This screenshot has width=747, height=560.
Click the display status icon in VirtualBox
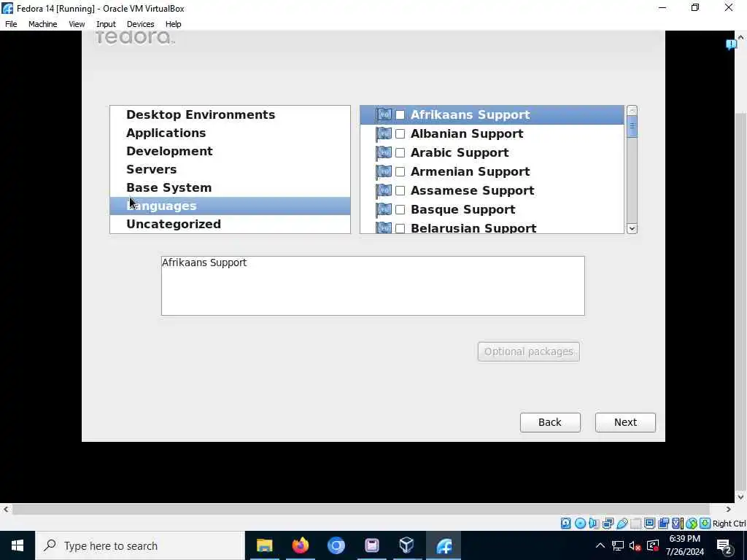649,524
